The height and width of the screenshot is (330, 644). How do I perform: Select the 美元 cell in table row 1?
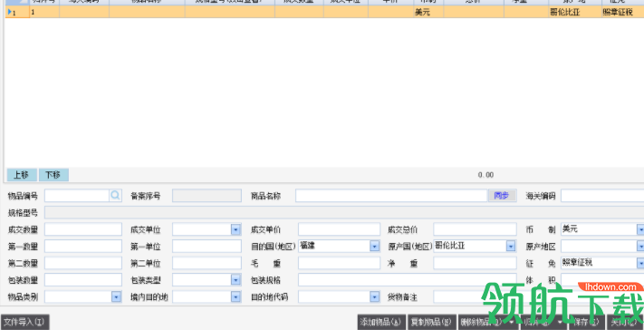[x=428, y=12]
